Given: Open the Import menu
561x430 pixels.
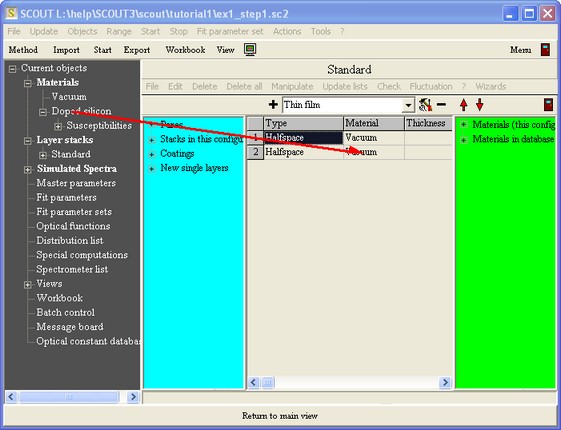Looking at the screenshot, I should click(66, 50).
